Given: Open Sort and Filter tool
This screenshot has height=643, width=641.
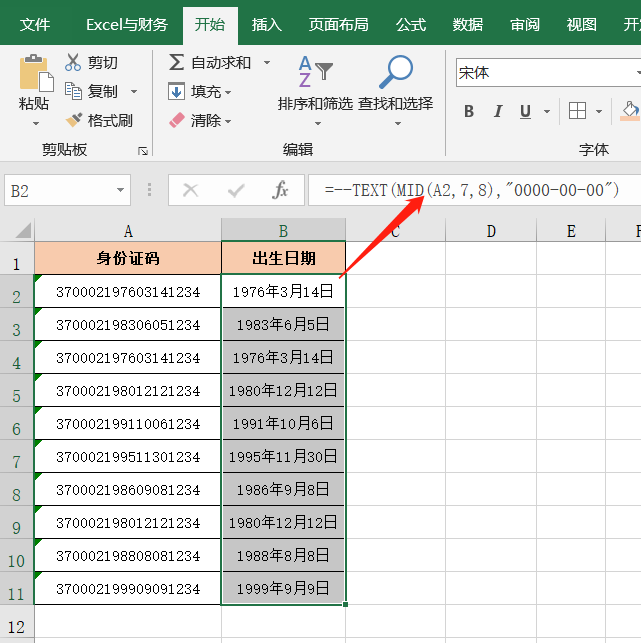Looking at the screenshot, I should point(315,89).
